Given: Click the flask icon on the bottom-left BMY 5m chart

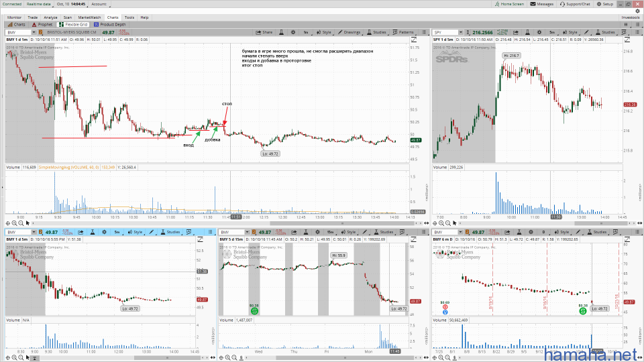Looking at the screenshot, I should tap(93, 233).
